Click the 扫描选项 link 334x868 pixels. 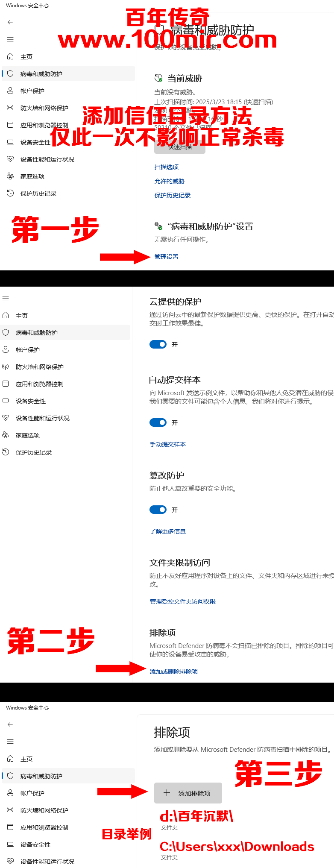coord(167,167)
